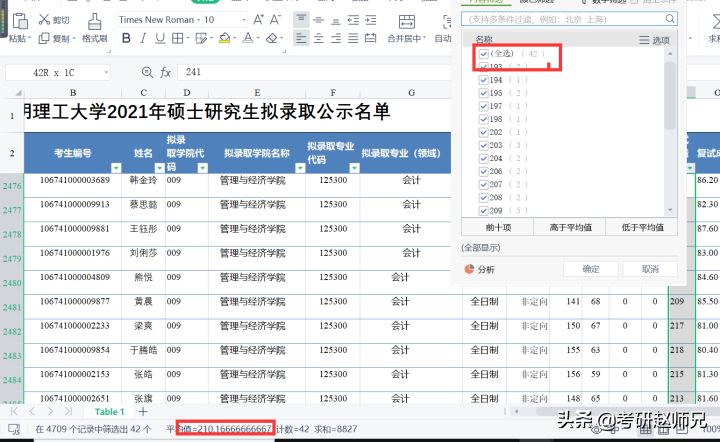Set vertical alignment to top
Viewport: 720px width, 442px height.
(301, 20)
